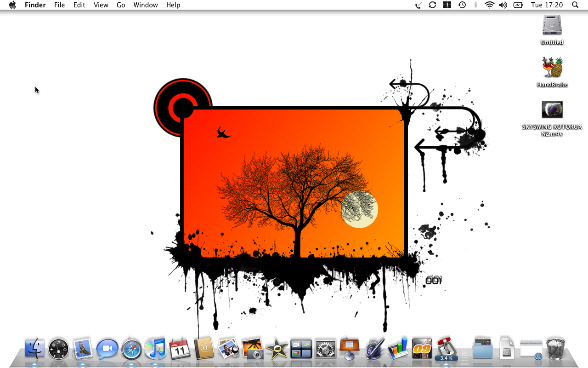Screen dimensions: 588x368
Task: Open the Mail app in the Dock
Action: click(83, 349)
